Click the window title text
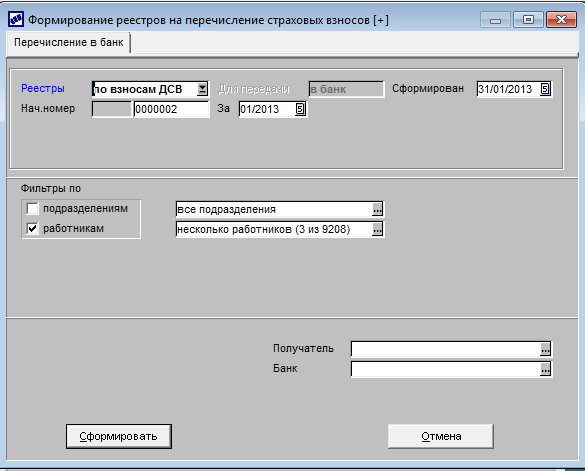Screen dimensions: 585x471 [208, 20]
